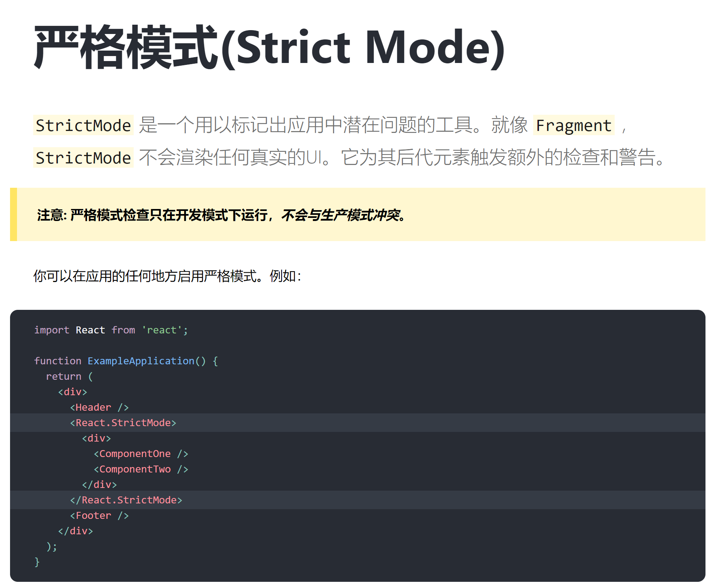The height and width of the screenshot is (588, 719).
Task: Click the ComponentOne element in the code
Action: 141,453
